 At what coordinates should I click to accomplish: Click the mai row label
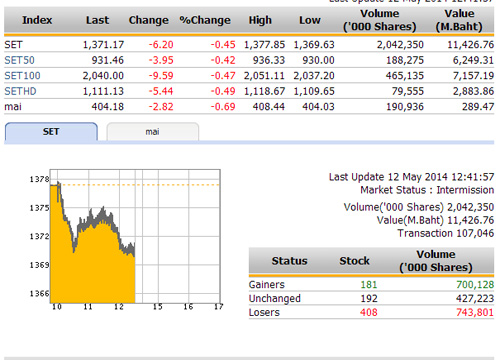[13, 107]
